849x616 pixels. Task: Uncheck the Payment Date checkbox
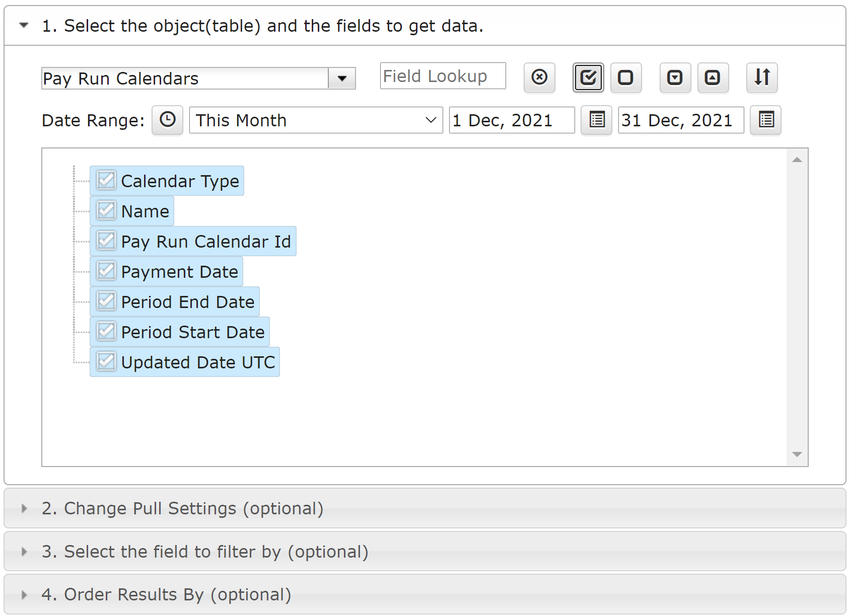(x=106, y=271)
